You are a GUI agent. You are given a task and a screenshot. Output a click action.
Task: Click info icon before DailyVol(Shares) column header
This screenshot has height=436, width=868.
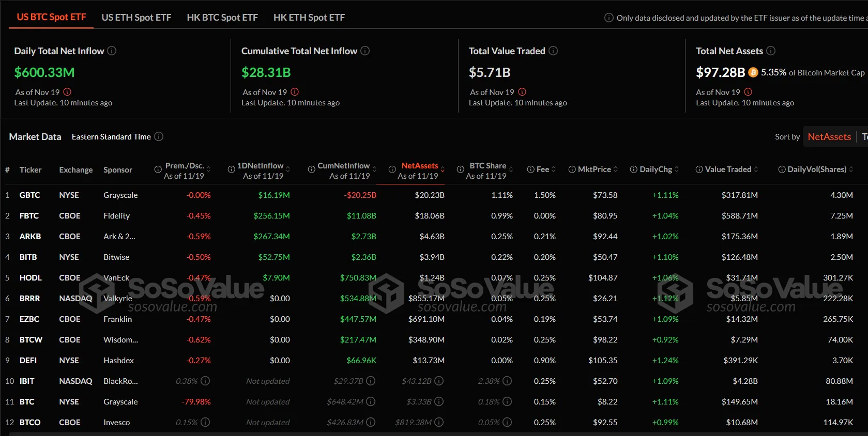click(x=782, y=169)
